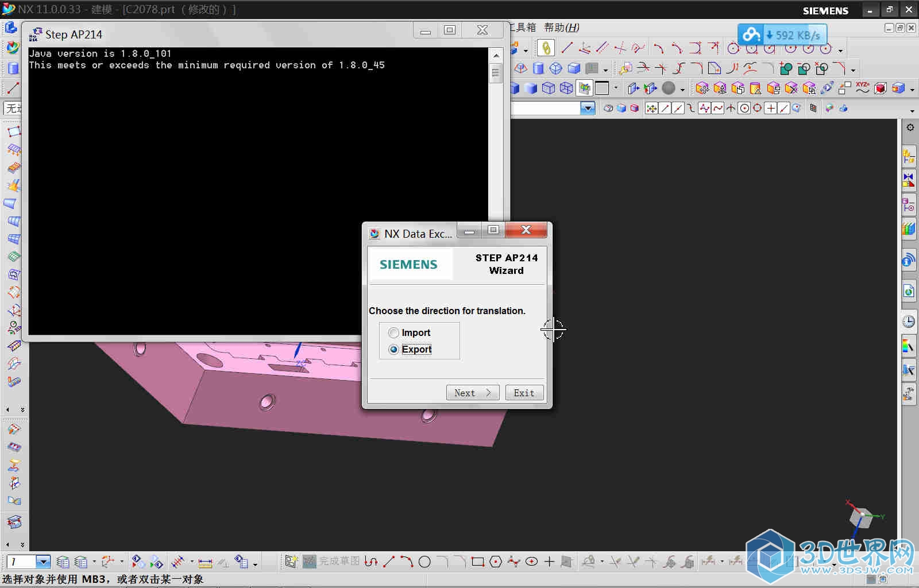Image resolution: width=919 pixels, height=588 pixels.
Task: Move the Step AP214 console scrollbar thumb
Action: (x=495, y=73)
